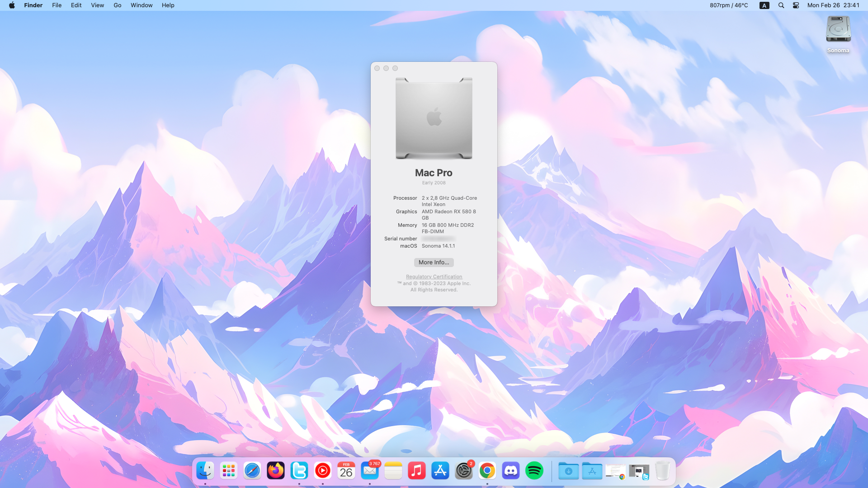
Task: Open the Go menu
Action: pos(118,5)
